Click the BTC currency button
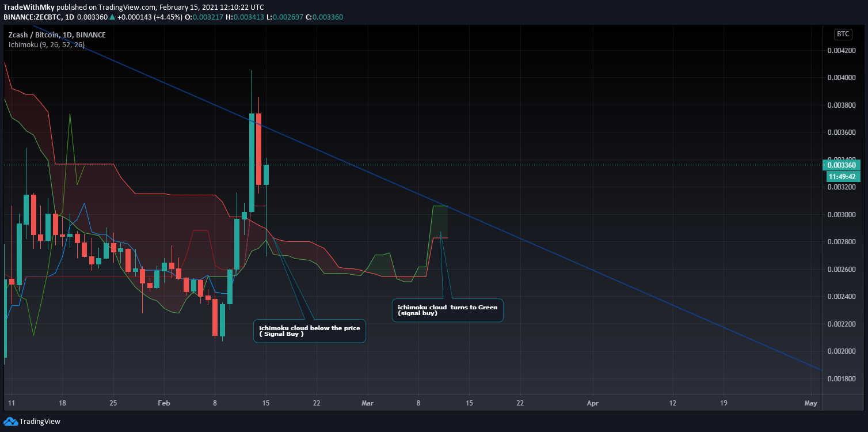868x432 pixels. [843, 34]
